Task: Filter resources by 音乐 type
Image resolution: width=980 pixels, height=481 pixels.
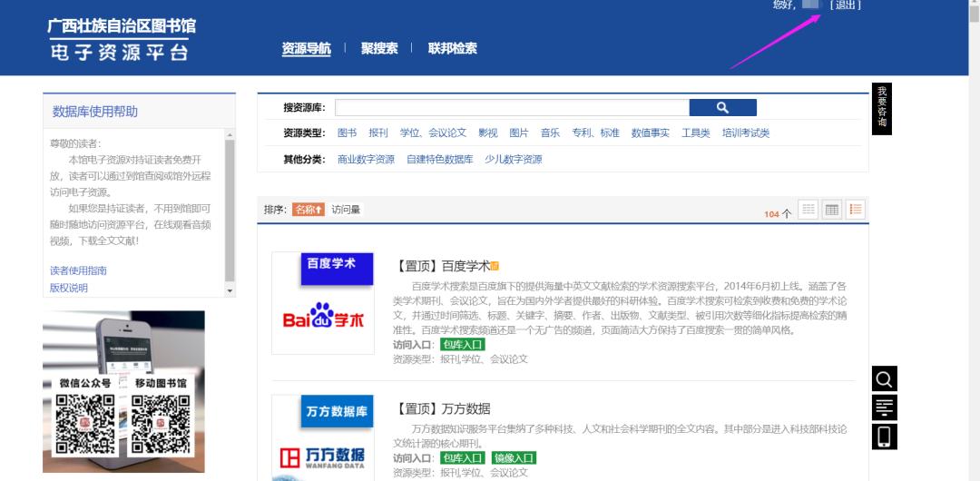Action: (x=550, y=133)
